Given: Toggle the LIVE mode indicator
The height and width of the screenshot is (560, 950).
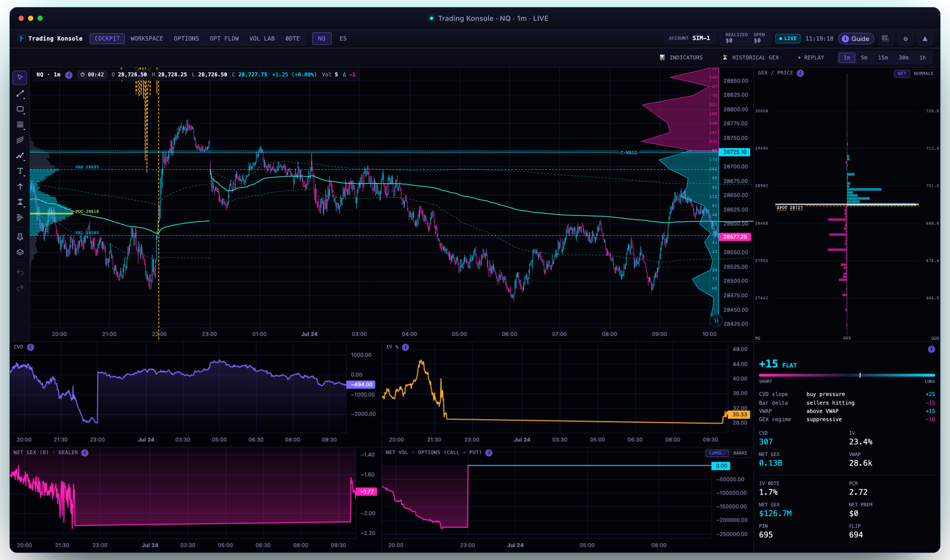Looking at the screenshot, I should (x=788, y=38).
